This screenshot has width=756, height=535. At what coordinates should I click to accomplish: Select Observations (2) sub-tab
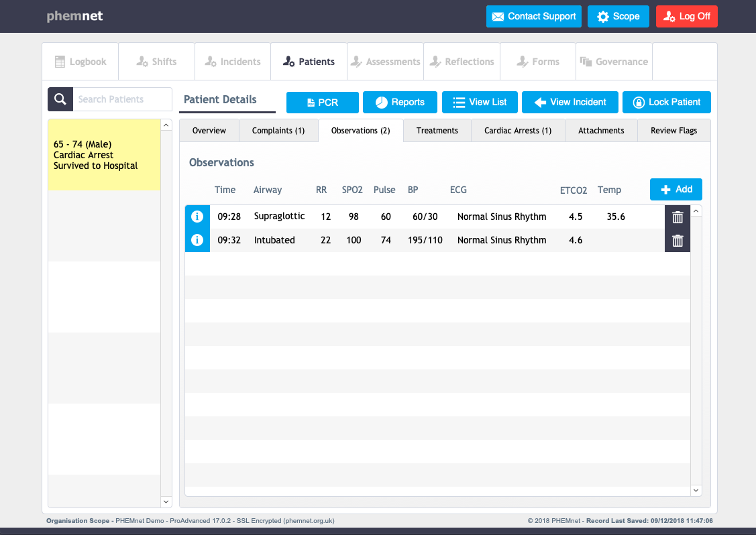[361, 131]
